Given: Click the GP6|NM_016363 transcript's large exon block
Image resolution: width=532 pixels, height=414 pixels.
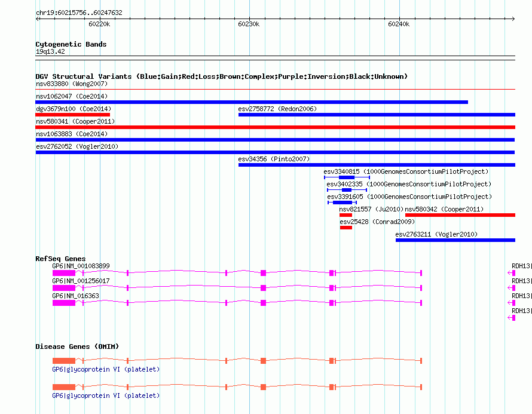Looking at the screenshot, I should 64,303.
